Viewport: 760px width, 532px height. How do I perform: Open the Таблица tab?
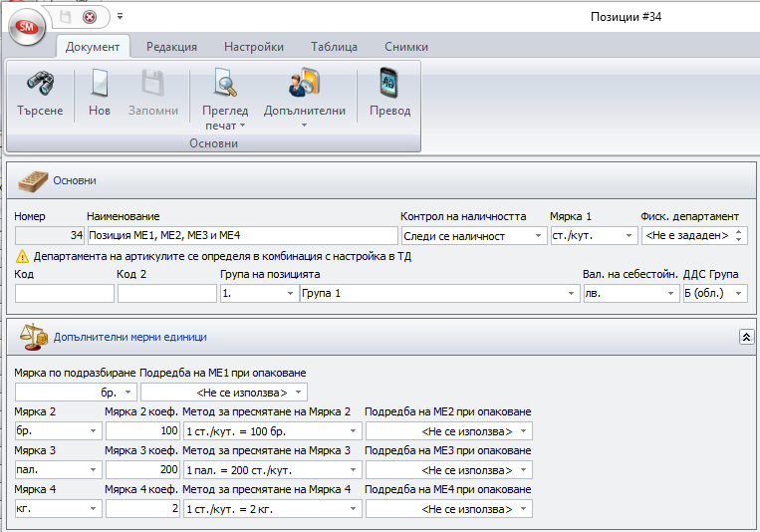point(334,47)
